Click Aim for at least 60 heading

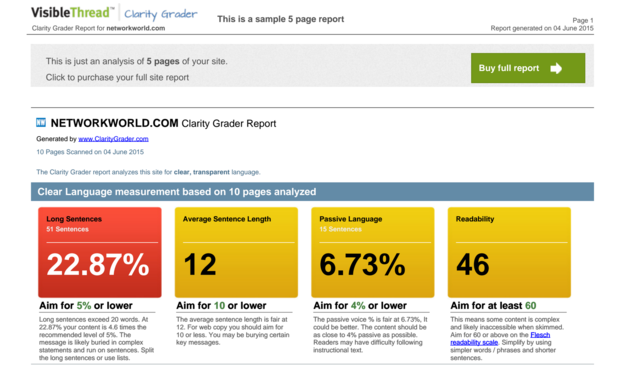pos(493,306)
